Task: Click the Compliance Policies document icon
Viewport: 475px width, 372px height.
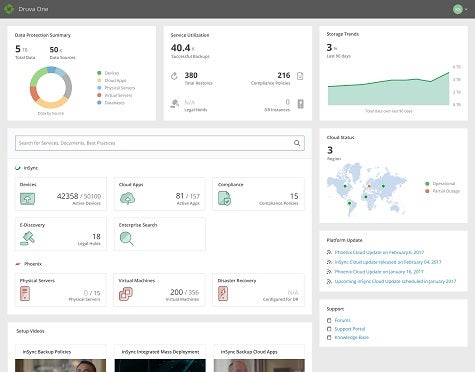Action: tap(300, 76)
